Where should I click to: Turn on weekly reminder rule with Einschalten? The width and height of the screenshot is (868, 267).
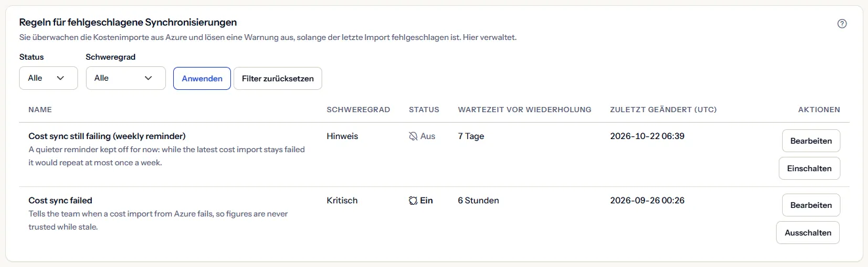pos(809,169)
